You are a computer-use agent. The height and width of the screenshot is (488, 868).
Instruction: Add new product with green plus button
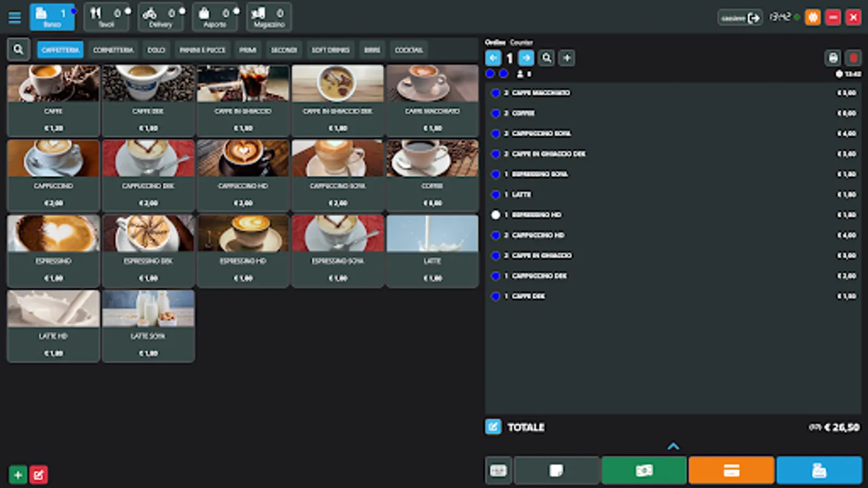click(x=18, y=475)
